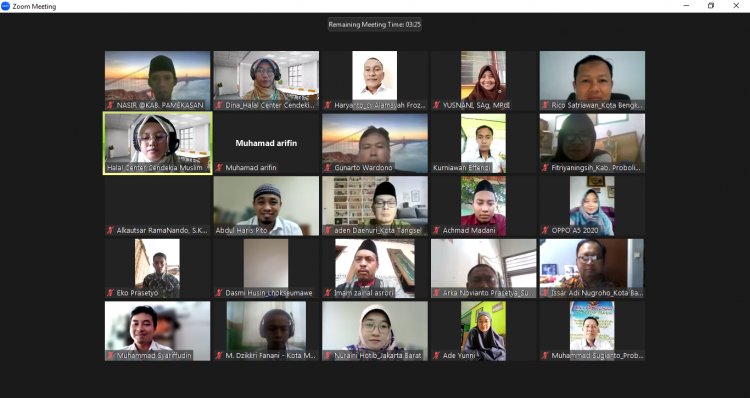Select YUSNANI, SAg, MPd video tile
This screenshot has height=398, width=750.
[x=484, y=80]
